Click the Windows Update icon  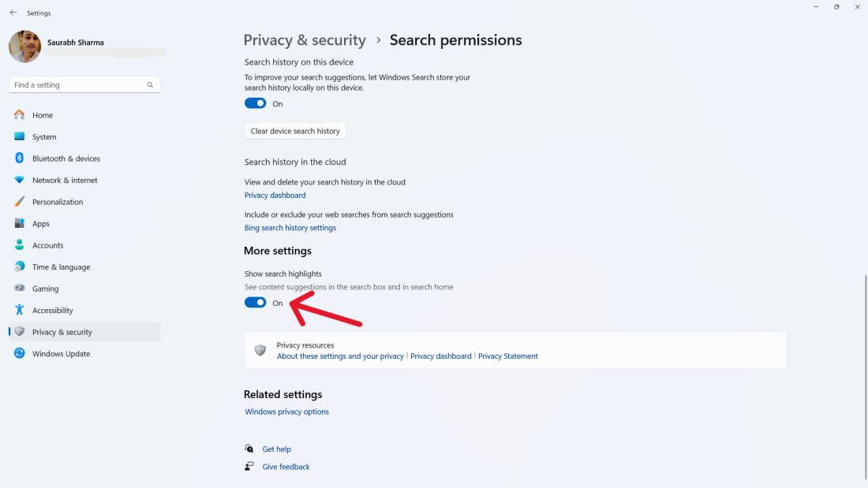tap(20, 354)
